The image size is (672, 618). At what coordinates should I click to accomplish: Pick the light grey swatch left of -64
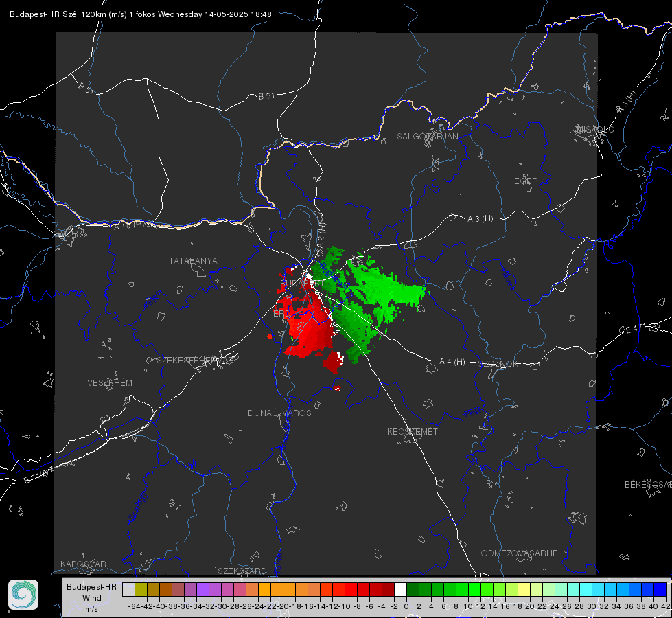pyautogui.click(x=128, y=589)
